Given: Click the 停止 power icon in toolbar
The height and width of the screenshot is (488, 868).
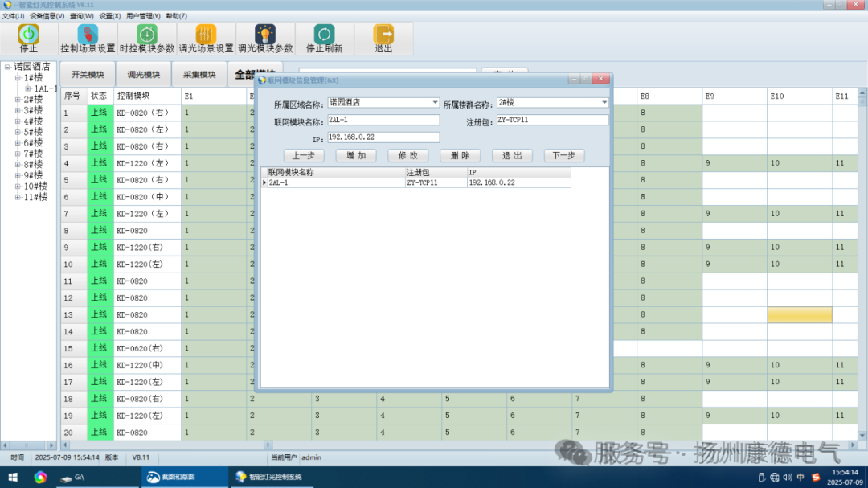Looking at the screenshot, I should pyautogui.click(x=29, y=34).
